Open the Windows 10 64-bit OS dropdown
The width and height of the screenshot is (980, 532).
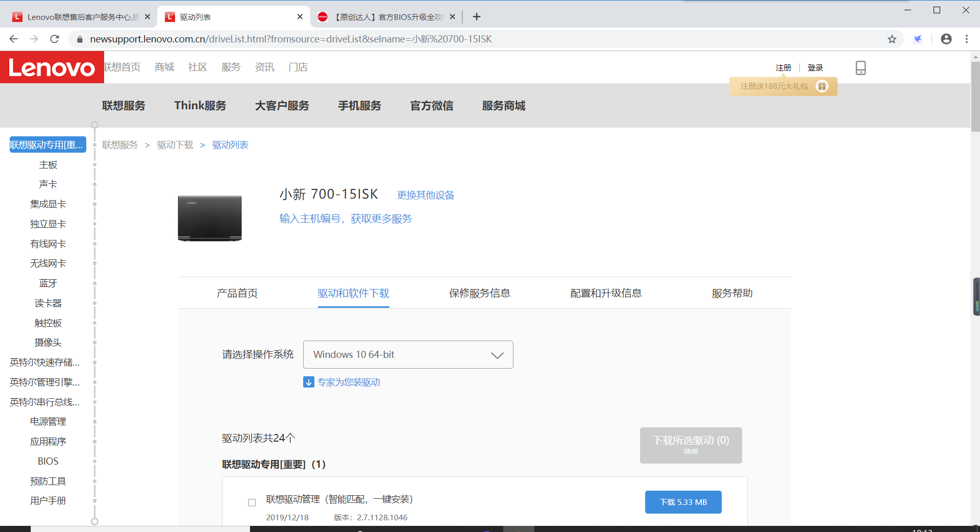pyautogui.click(x=408, y=354)
